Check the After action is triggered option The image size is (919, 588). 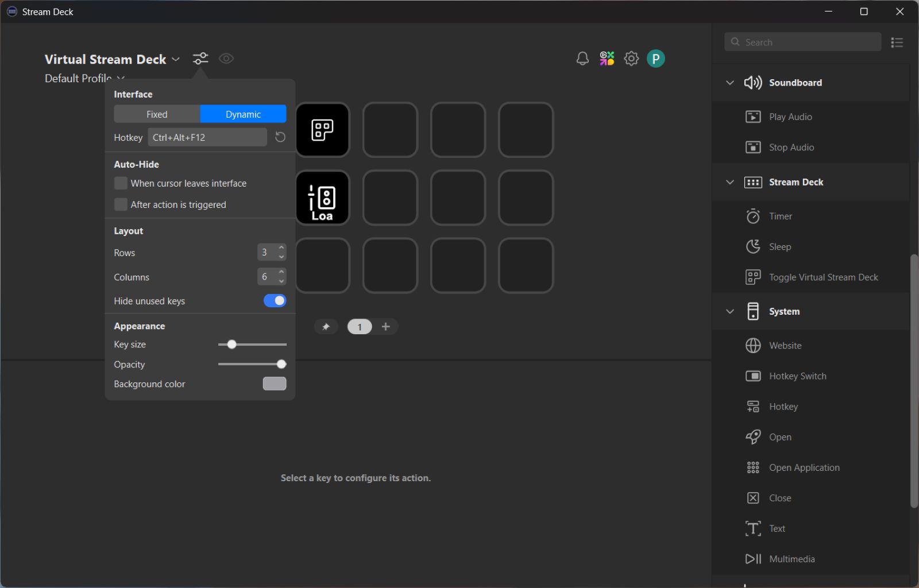click(121, 204)
